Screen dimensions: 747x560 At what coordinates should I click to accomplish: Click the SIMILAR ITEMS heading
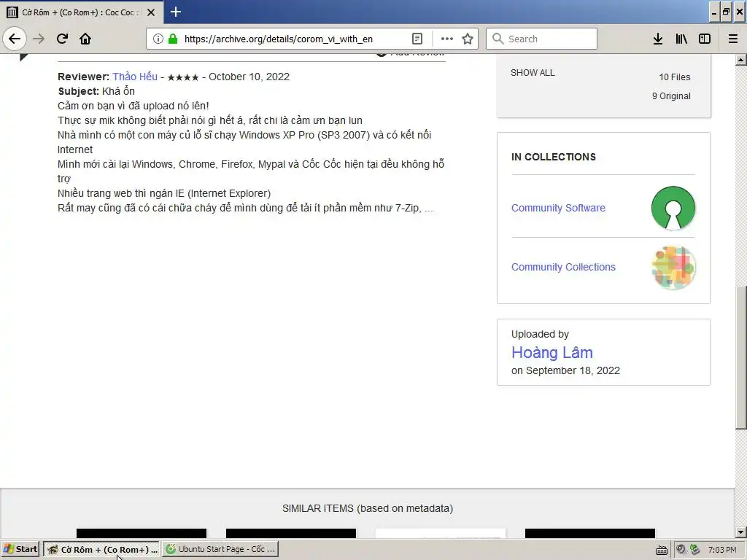[368, 508]
